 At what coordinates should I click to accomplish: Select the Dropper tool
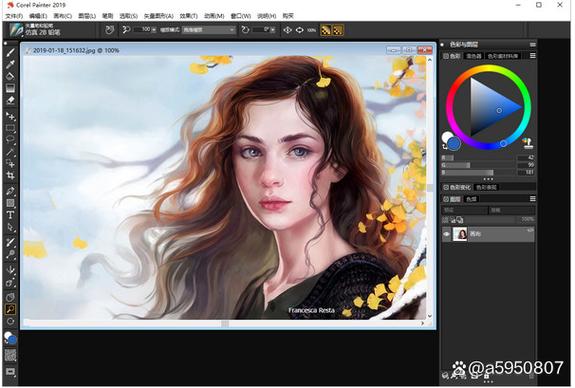(10, 65)
